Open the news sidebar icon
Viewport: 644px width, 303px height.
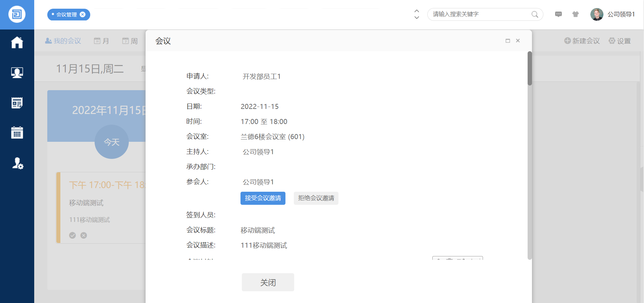tap(17, 103)
